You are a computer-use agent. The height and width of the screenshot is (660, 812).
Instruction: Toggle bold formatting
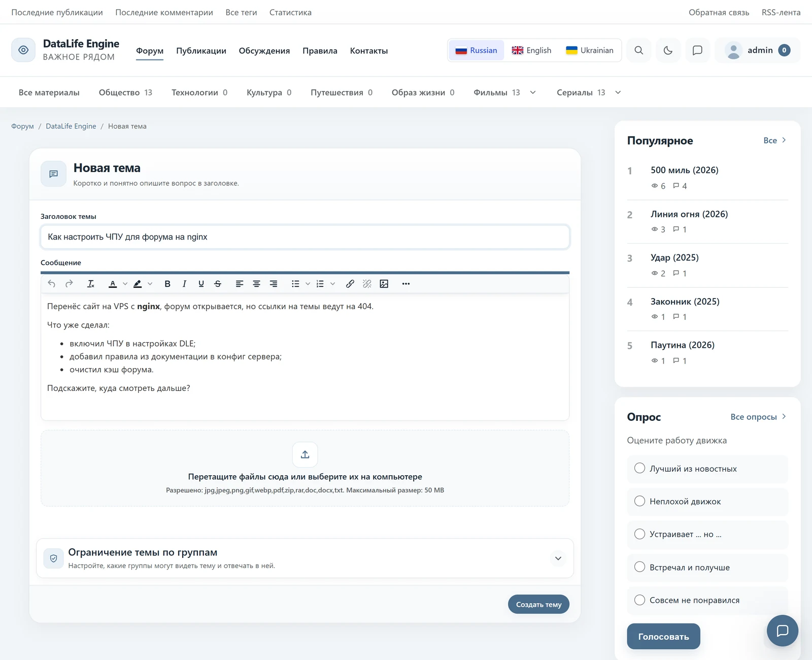pos(167,284)
